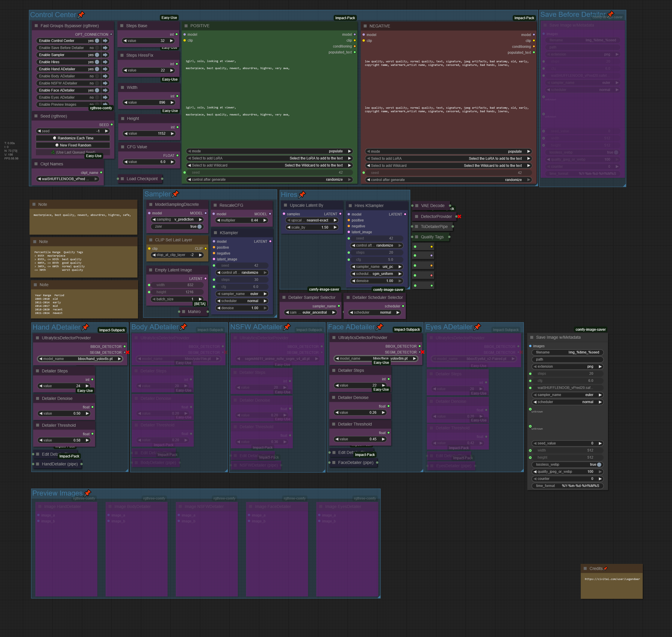Click the pin icon beside Eyes ADetailer title
Image resolution: width=672 pixels, height=637 pixels.
(478, 327)
